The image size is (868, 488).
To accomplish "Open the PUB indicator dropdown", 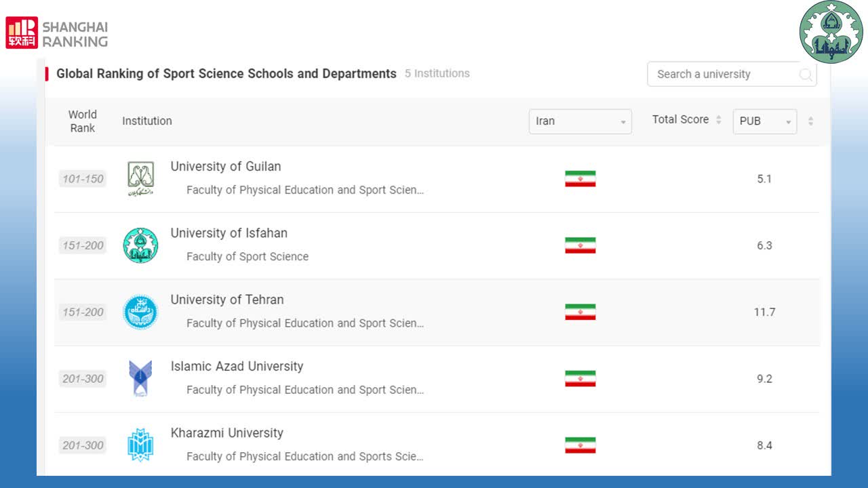I will tap(764, 121).
